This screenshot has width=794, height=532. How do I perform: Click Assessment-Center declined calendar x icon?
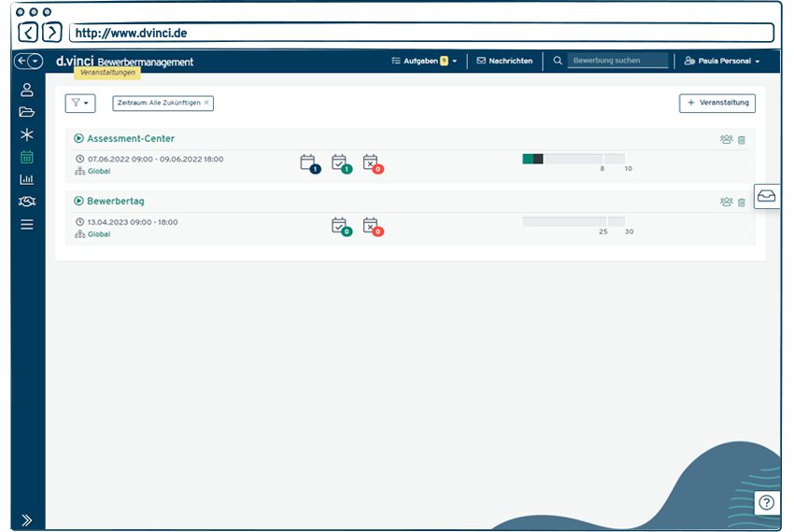click(373, 163)
